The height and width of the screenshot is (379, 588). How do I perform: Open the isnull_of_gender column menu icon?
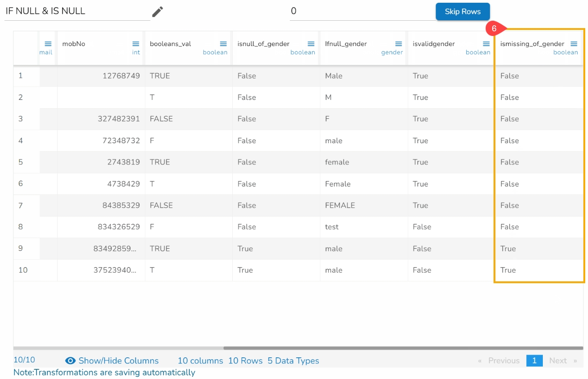tap(311, 44)
